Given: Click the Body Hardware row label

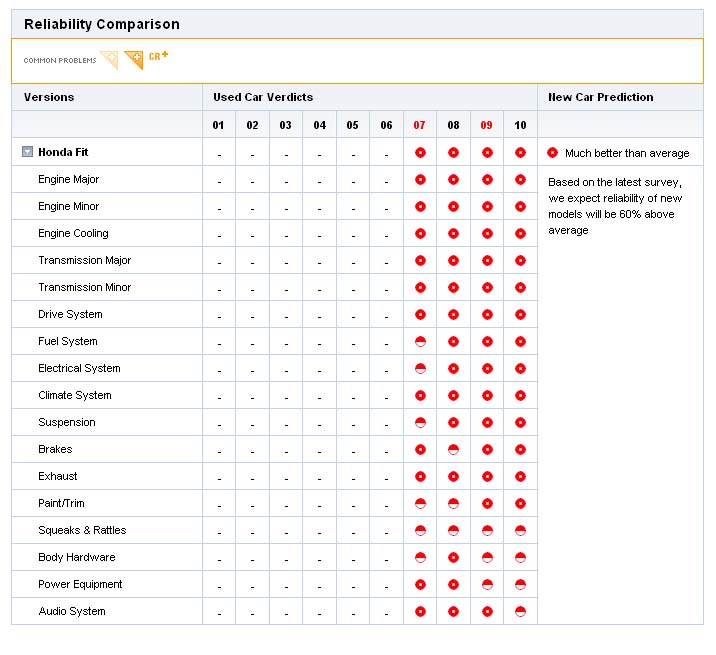Looking at the screenshot, I should coord(77,557).
